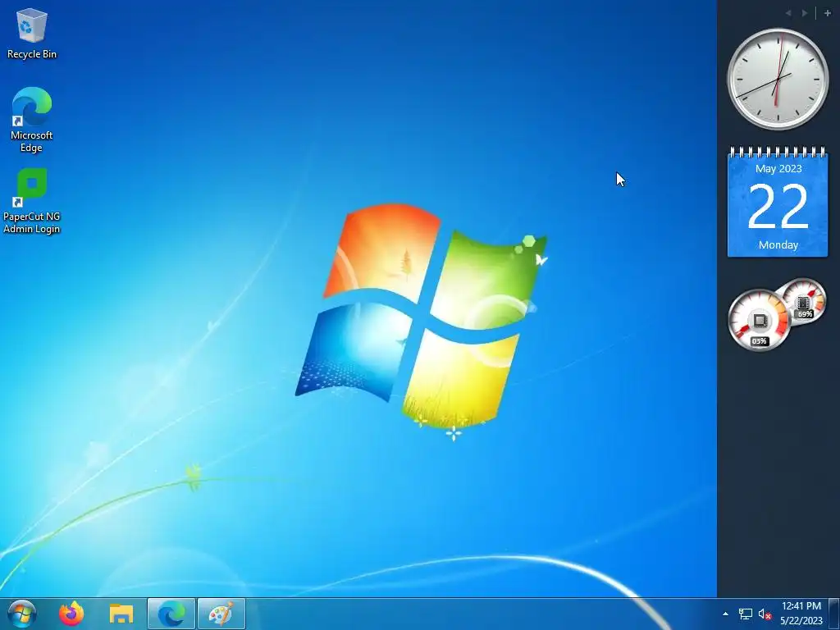Click the analog clock gadget
This screenshot has height=630, width=840.
[778, 80]
